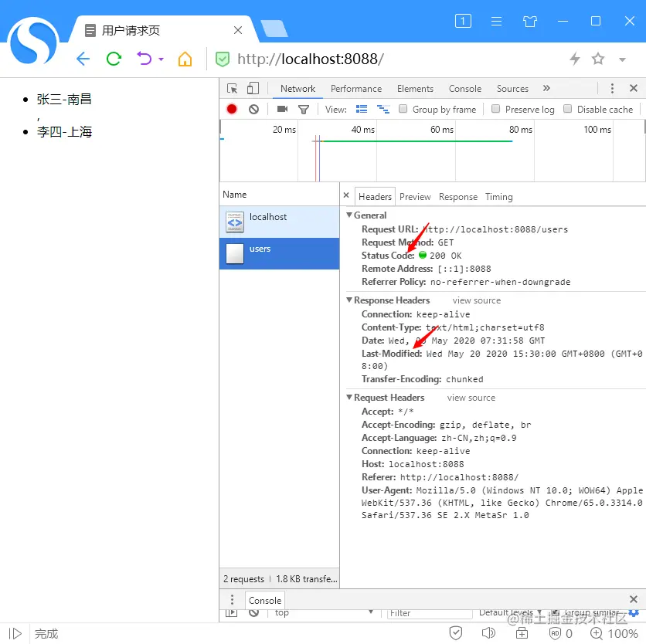Close the console drawer
Image resolution: width=646 pixels, height=644 pixels.
coord(634,599)
